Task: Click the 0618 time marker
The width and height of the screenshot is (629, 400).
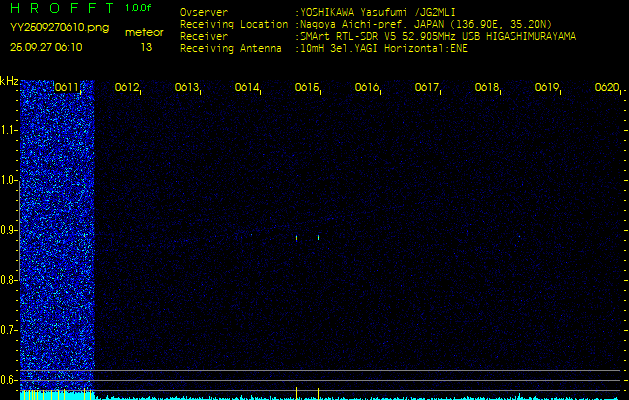Action: click(487, 87)
